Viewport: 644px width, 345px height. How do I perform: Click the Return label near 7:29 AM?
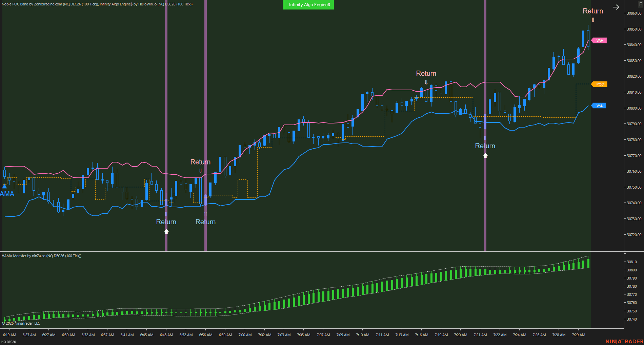593,11
